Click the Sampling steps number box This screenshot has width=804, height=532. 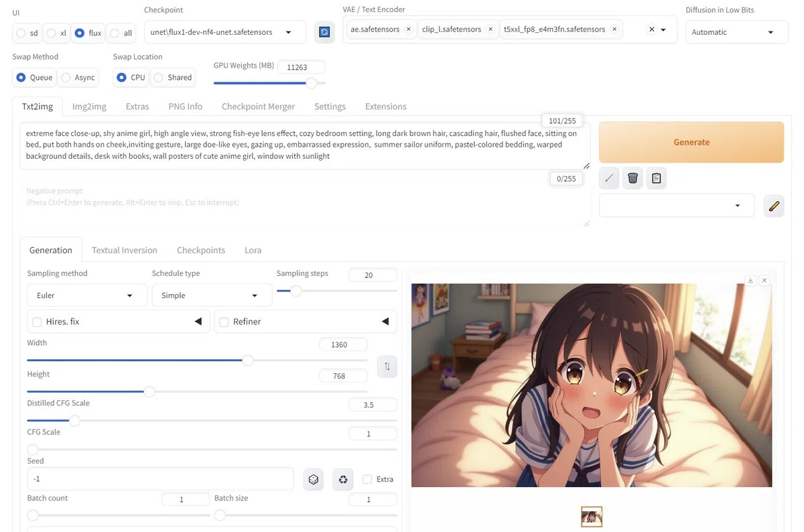coord(373,275)
